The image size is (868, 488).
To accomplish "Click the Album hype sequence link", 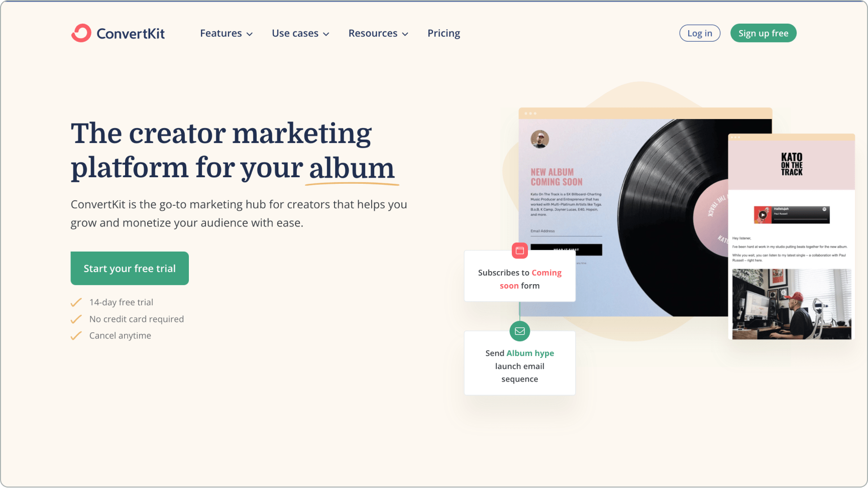I will 530,353.
